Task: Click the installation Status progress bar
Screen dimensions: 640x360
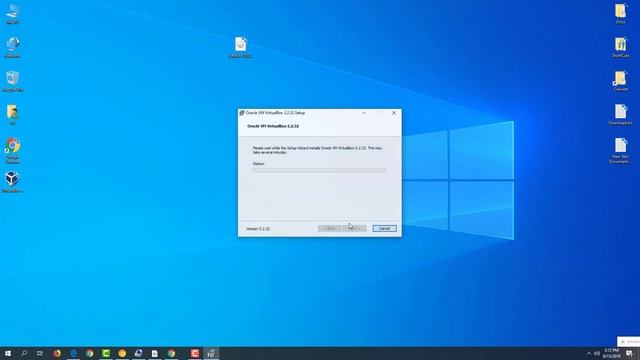Action: click(319, 170)
